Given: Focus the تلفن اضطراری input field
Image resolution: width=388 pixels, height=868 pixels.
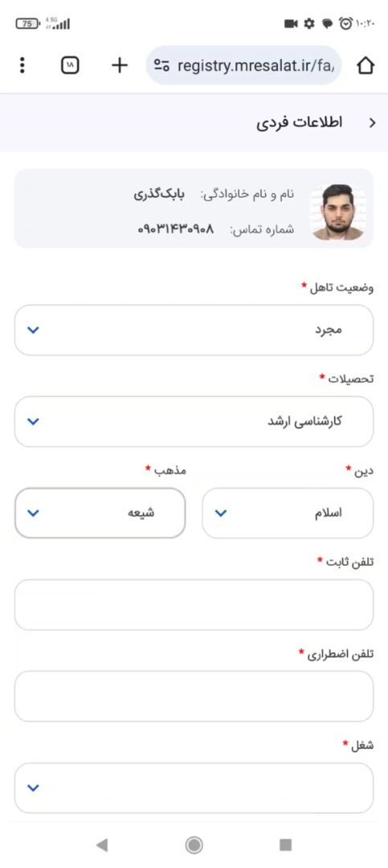Looking at the screenshot, I should tap(194, 696).
